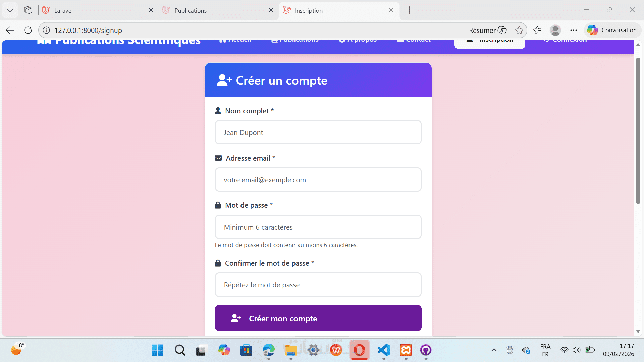Launch Visual Studio Code from taskbar
This screenshot has height=362, width=644.
pyautogui.click(x=384, y=350)
